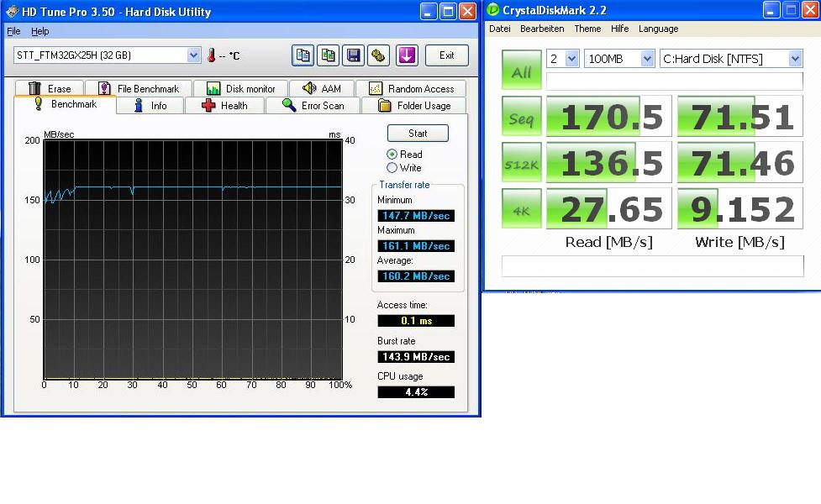
Task: Click the 512K read result 136.5
Action: (x=609, y=163)
